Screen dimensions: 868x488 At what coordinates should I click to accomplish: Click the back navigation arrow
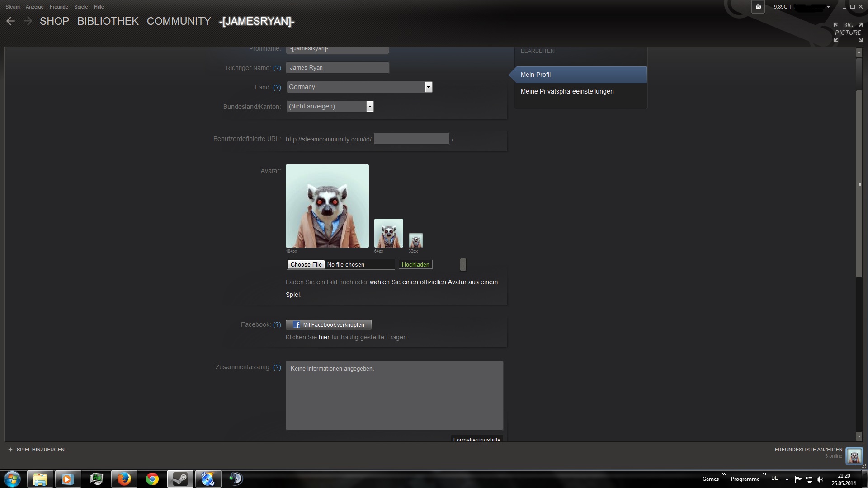click(x=11, y=21)
